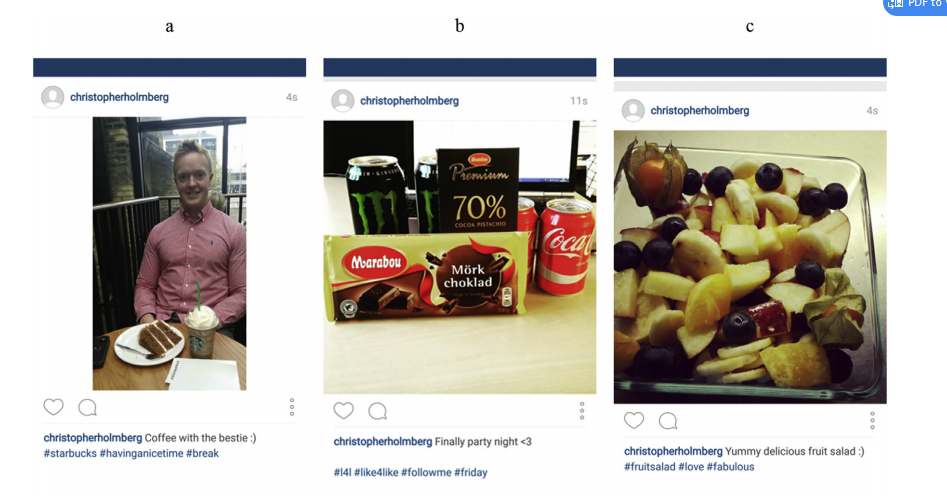Screen dimensions: 947x496
Task: Open more options for fruit salad post
Action: coord(872,420)
